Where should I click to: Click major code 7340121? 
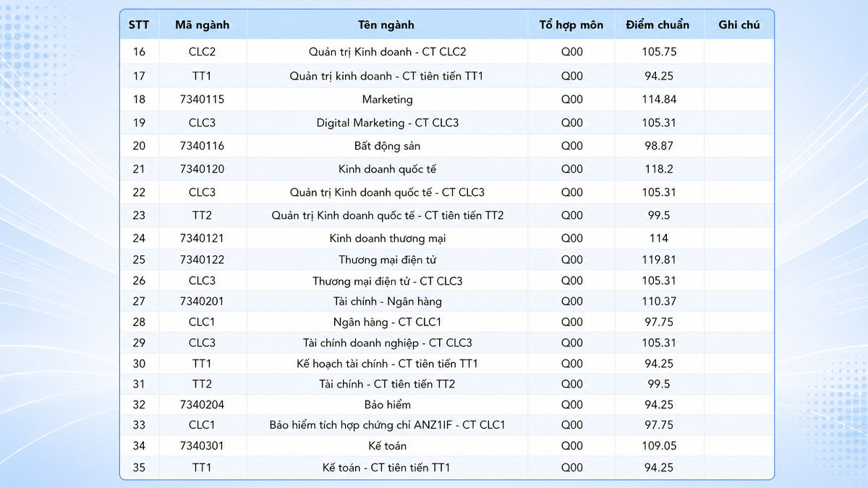(203, 238)
